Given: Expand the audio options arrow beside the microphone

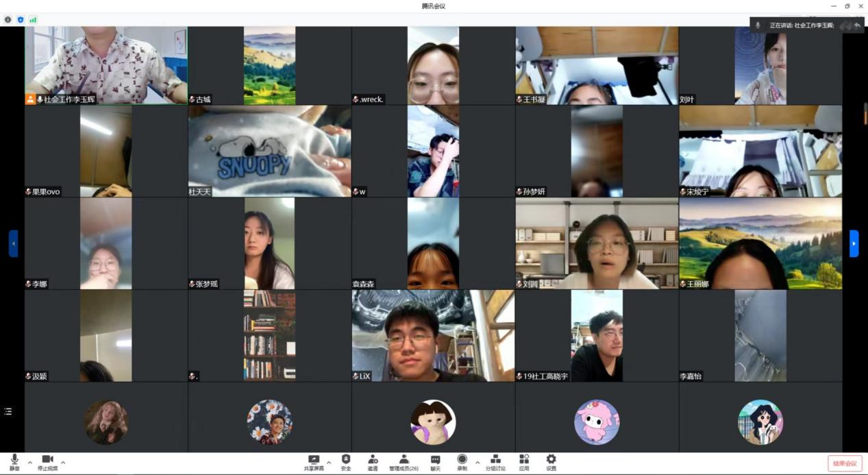Looking at the screenshot, I should click(x=29, y=462).
